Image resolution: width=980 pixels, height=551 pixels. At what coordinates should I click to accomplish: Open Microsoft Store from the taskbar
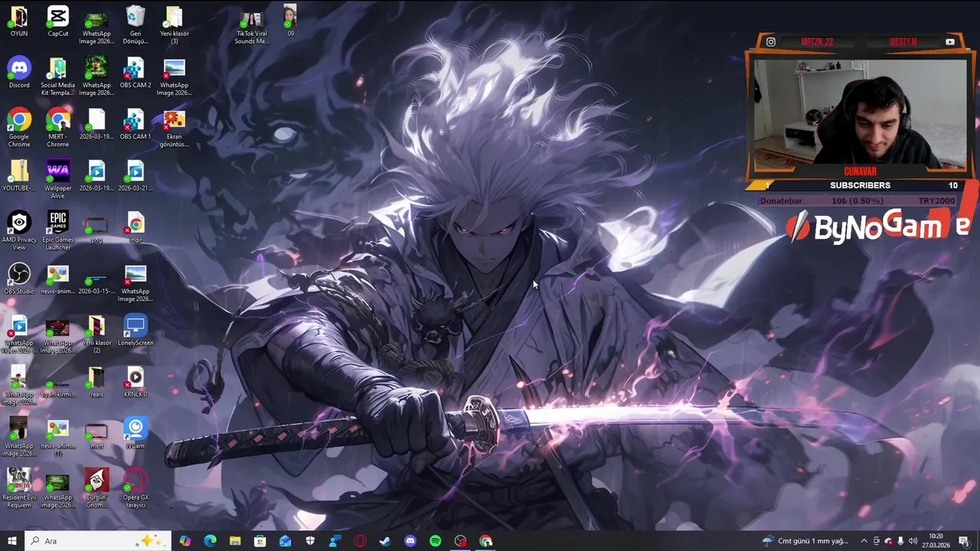(260, 541)
